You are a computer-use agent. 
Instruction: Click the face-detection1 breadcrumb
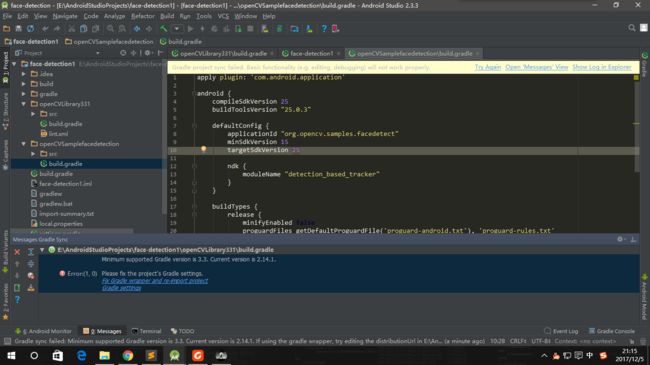(32, 41)
